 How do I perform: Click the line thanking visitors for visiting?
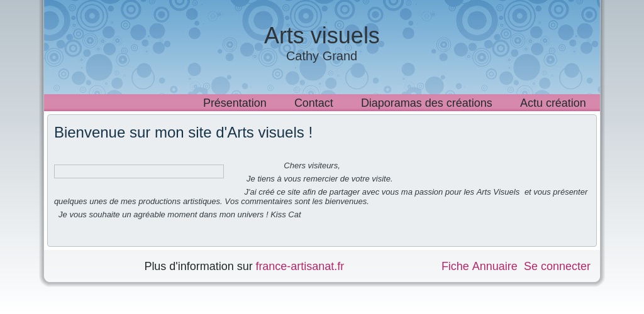(319, 179)
